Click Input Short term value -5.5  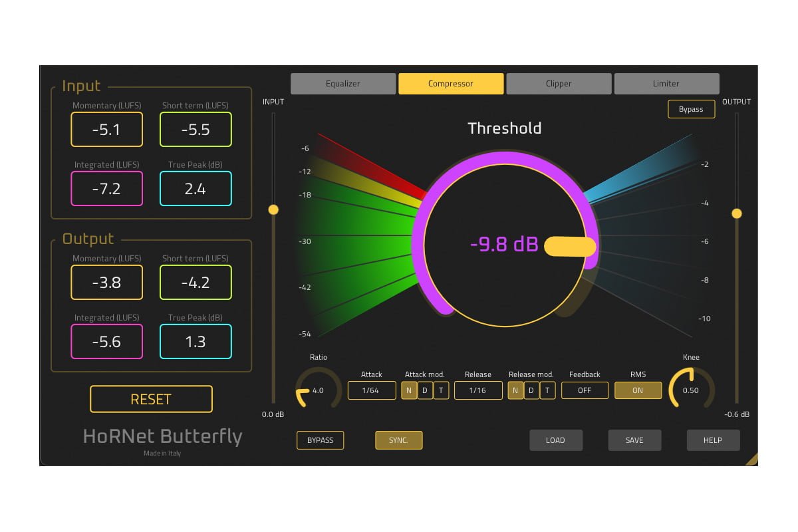coord(196,129)
